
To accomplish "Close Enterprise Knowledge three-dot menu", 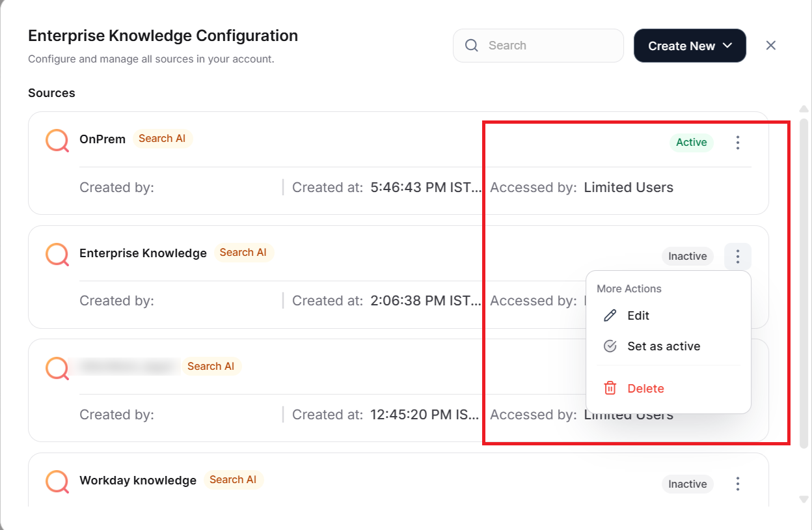I will tap(737, 257).
